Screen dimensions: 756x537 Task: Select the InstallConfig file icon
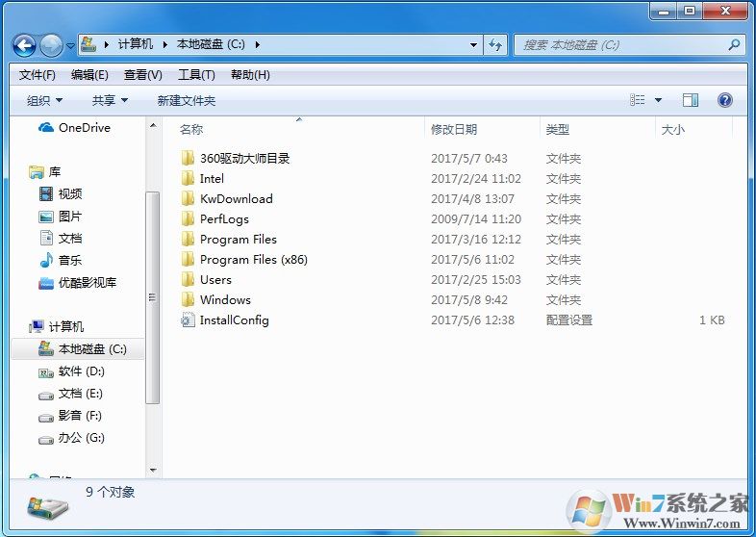188,320
